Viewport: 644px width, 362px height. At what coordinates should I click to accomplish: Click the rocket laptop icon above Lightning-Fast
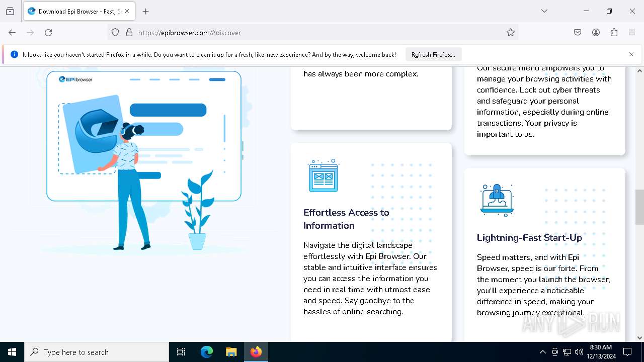pos(497,200)
